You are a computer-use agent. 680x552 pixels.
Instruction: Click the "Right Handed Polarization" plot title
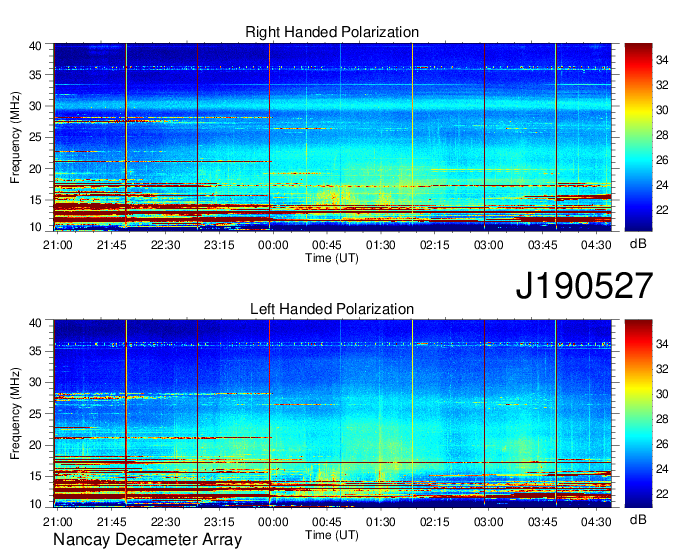click(332, 32)
